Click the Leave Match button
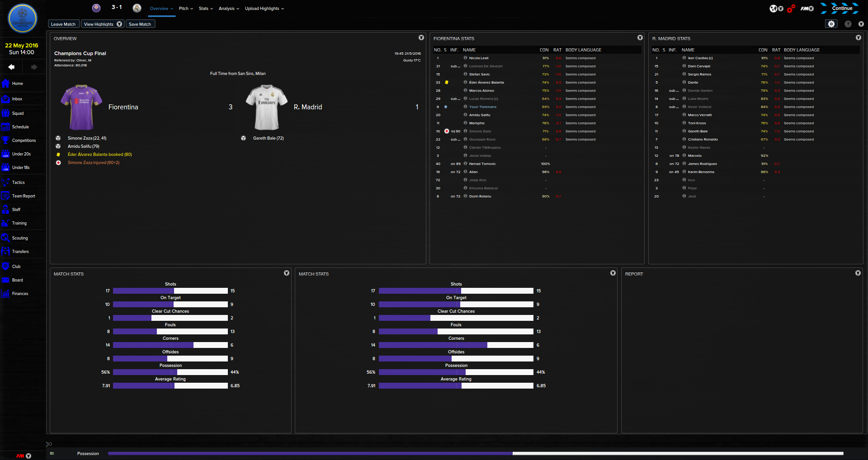The height and width of the screenshot is (460, 868). tap(63, 24)
